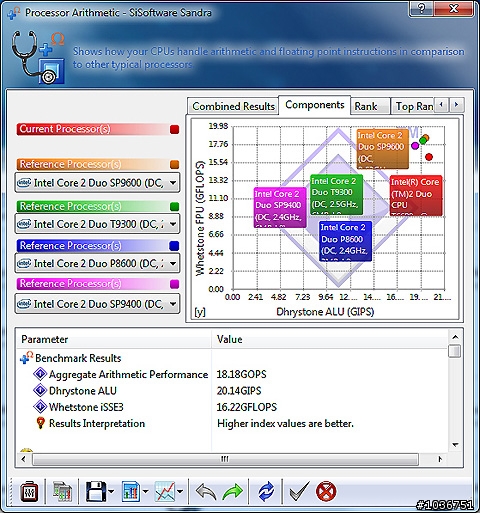480x513 pixels.
Task: Click the horizontal scroll left arrow
Action: pos(23,459)
